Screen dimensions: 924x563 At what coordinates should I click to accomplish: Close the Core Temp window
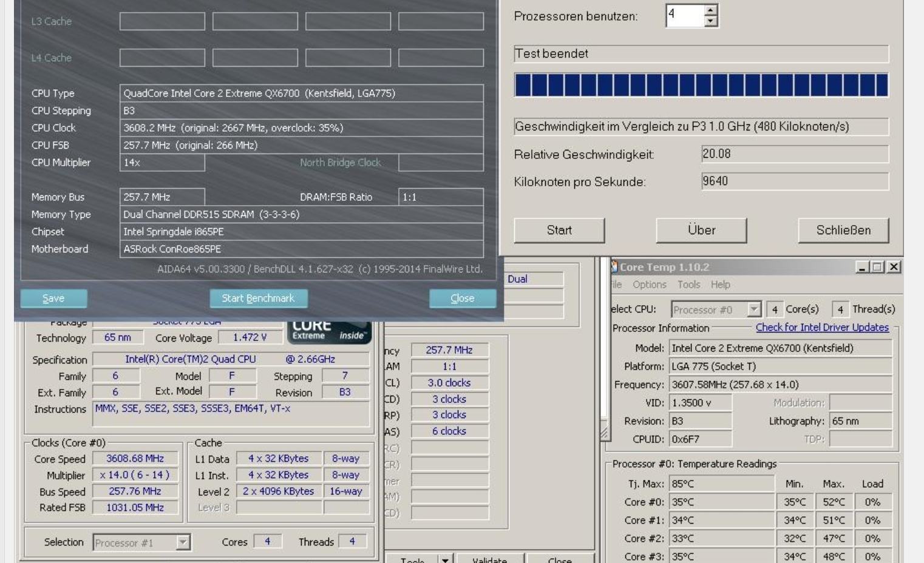(894, 267)
